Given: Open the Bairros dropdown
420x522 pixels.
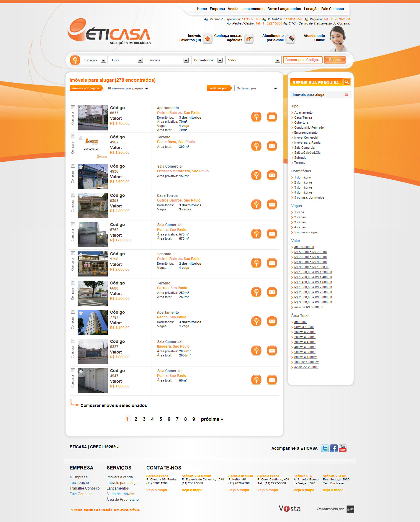Looking at the screenshot, I should pyautogui.click(x=168, y=60).
